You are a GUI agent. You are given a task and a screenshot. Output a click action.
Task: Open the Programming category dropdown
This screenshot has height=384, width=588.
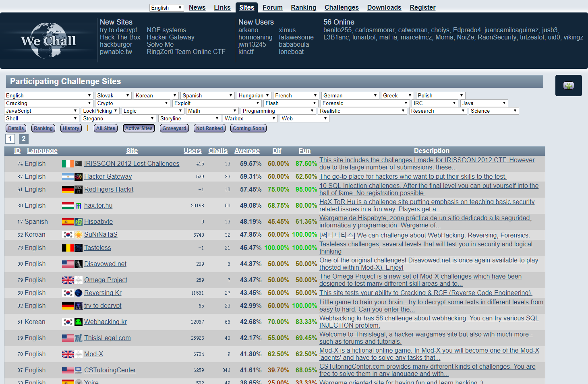pyautogui.click(x=278, y=111)
